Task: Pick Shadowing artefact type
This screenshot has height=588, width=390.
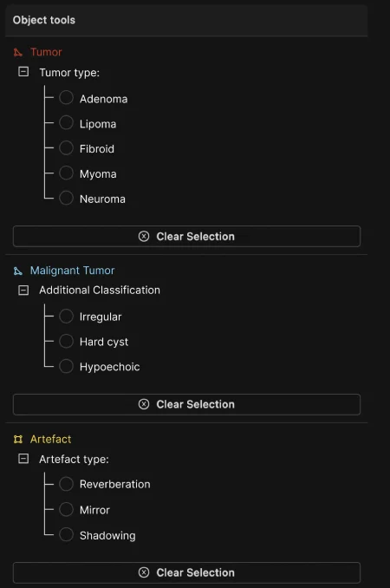Action: (x=67, y=534)
